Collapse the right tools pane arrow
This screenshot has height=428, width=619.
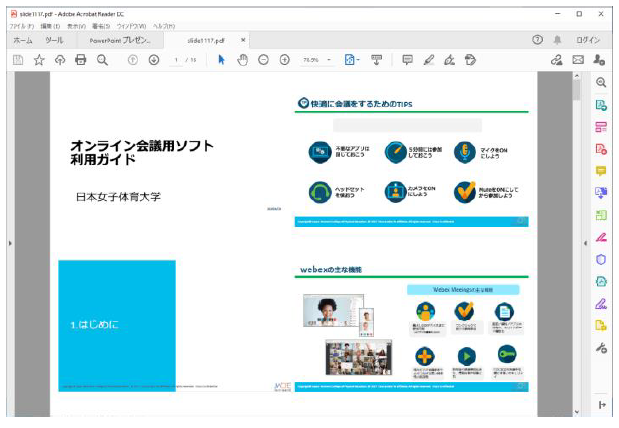(x=585, y=243)
